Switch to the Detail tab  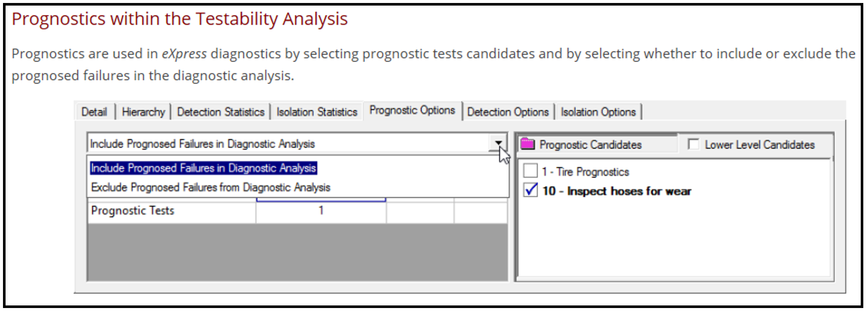coord(94,112)
